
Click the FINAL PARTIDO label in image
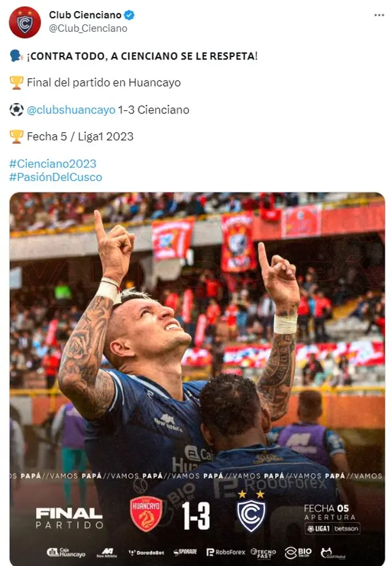click(69, 518)
